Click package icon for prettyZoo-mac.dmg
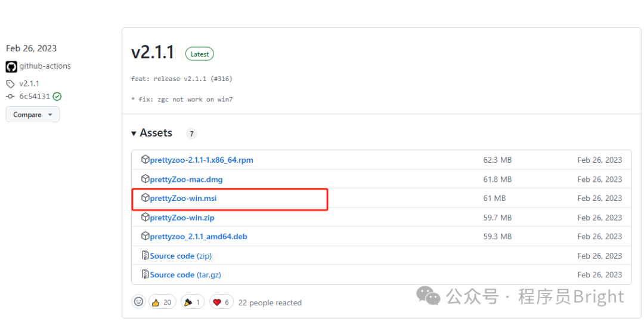 click(145, 179)
